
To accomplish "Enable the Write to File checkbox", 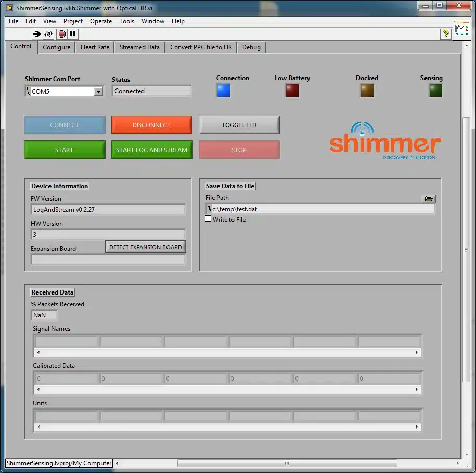I will (x=208, y=219).
